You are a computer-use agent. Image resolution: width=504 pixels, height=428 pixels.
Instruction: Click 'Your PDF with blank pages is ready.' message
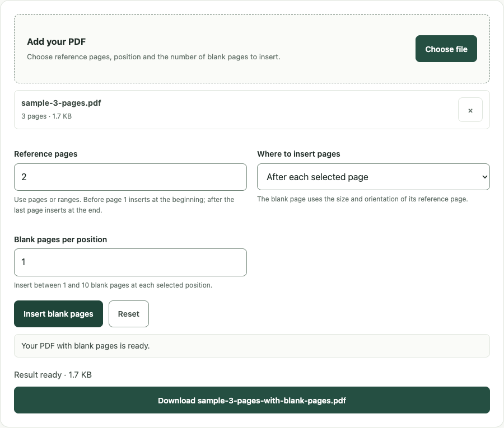[x=252, y=346]
